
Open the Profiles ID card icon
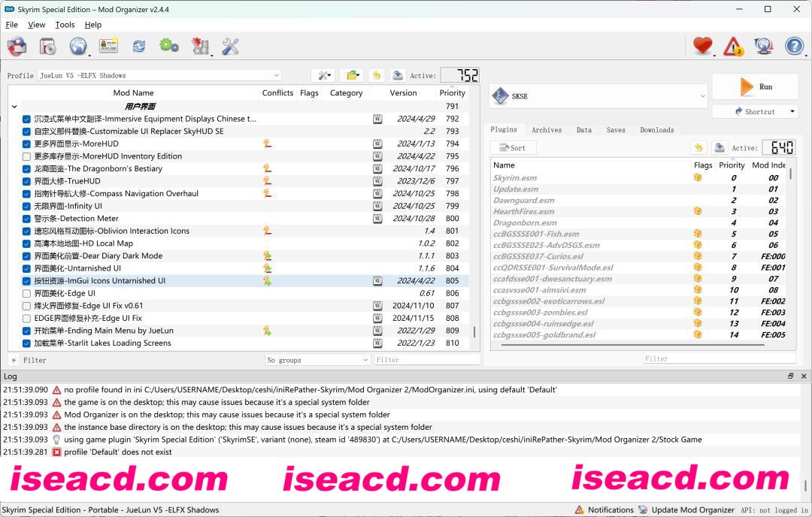click(x=108, y=47)
